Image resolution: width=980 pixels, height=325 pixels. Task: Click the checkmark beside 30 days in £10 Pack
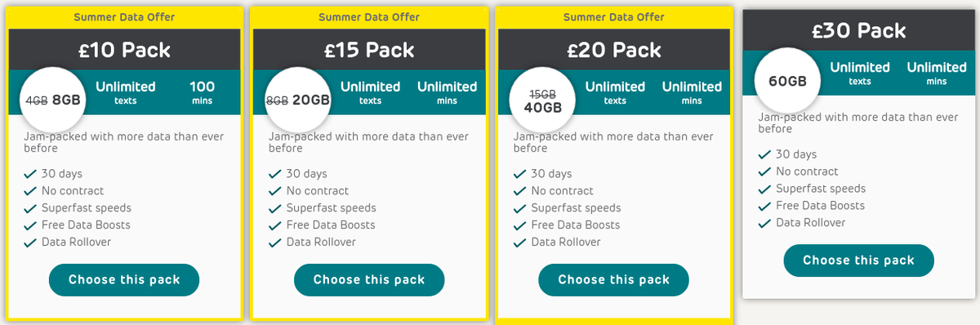30,174
